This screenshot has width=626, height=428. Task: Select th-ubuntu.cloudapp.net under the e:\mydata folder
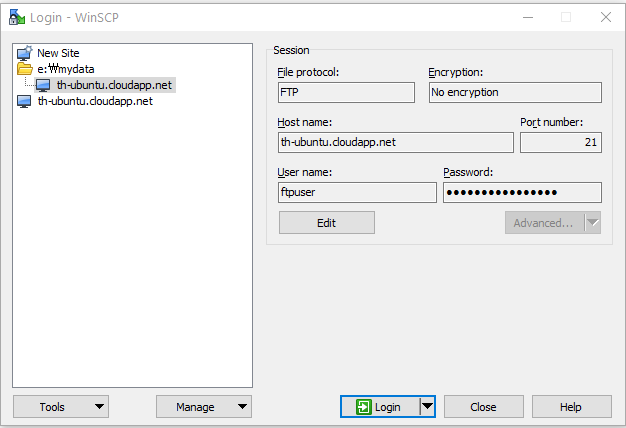(x=114, y=85)
